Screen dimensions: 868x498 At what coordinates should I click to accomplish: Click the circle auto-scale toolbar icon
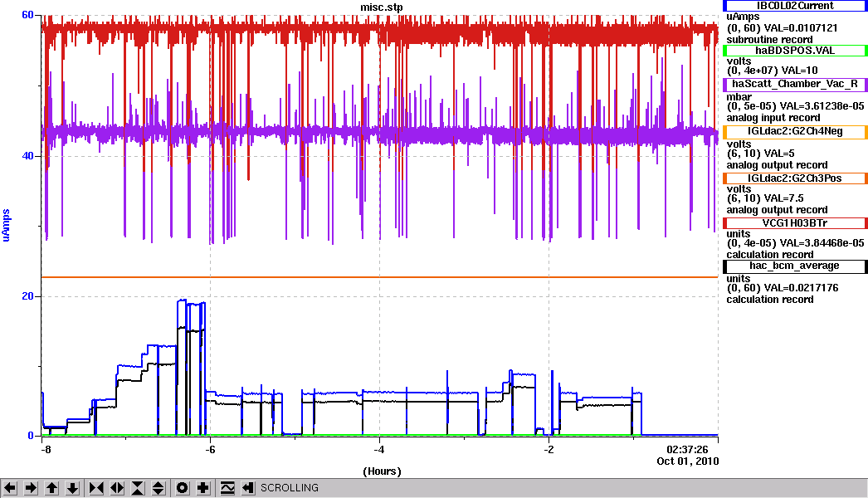(x=182, y=488)
